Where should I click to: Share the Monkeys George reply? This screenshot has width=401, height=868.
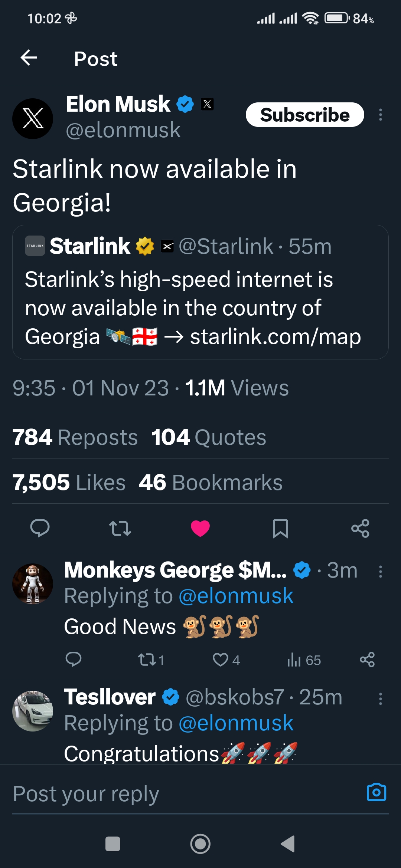pyautogui.click(x=367, y=660)
